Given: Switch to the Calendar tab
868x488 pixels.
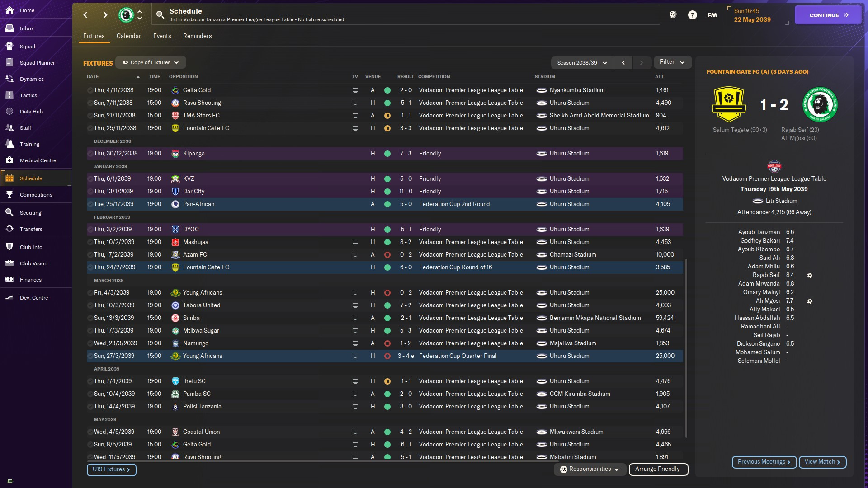Looking at the screenshot, I should pos(128,36).
